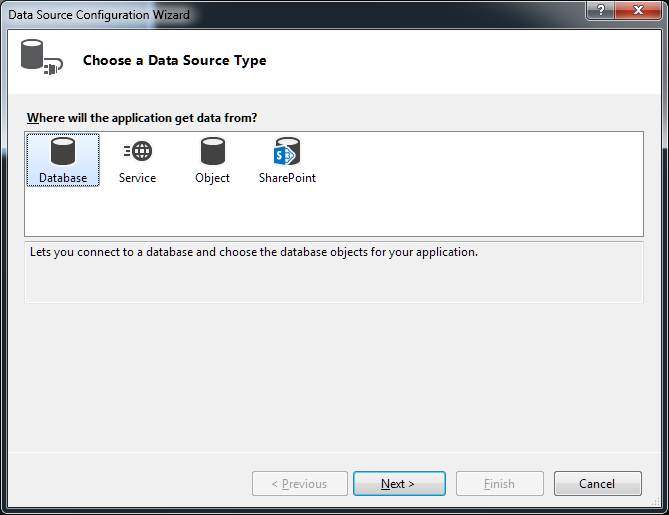Viewport: 669px width, 515px height.
Task: Open the help question mark button
Action: (600, 10)
